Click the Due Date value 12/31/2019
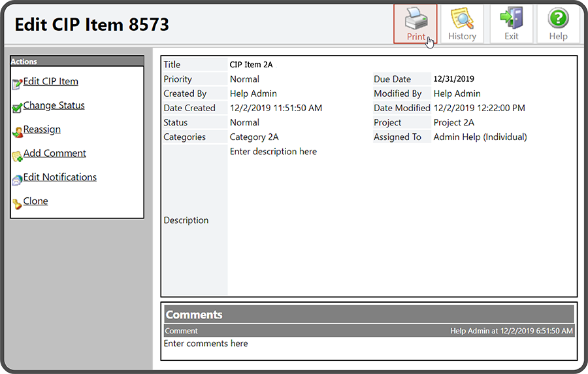Image resolution: width=588 pixels, height=374 pixels. (x=454, y=79)
